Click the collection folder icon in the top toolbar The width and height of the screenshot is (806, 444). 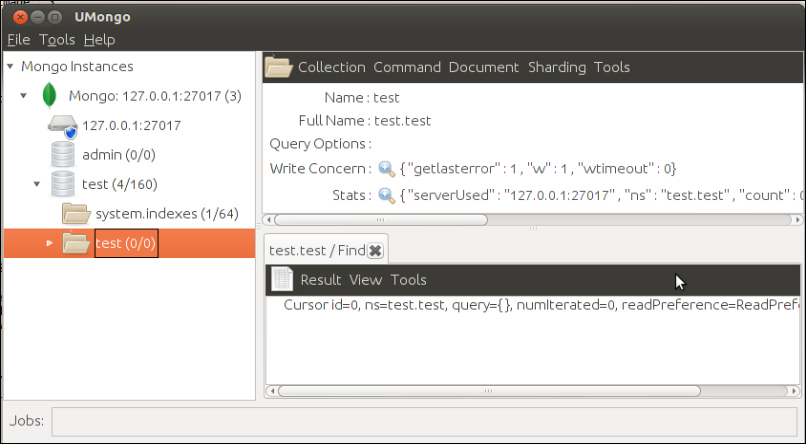(278, 67)
